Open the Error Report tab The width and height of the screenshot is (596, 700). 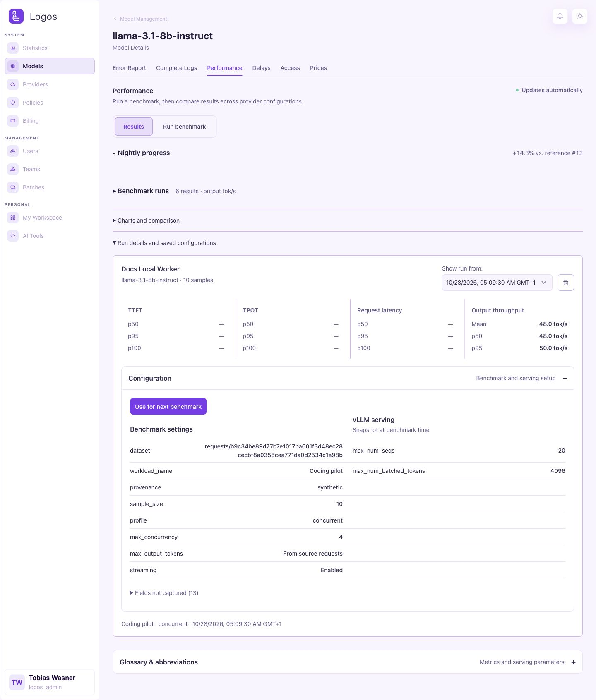(129, 68)
